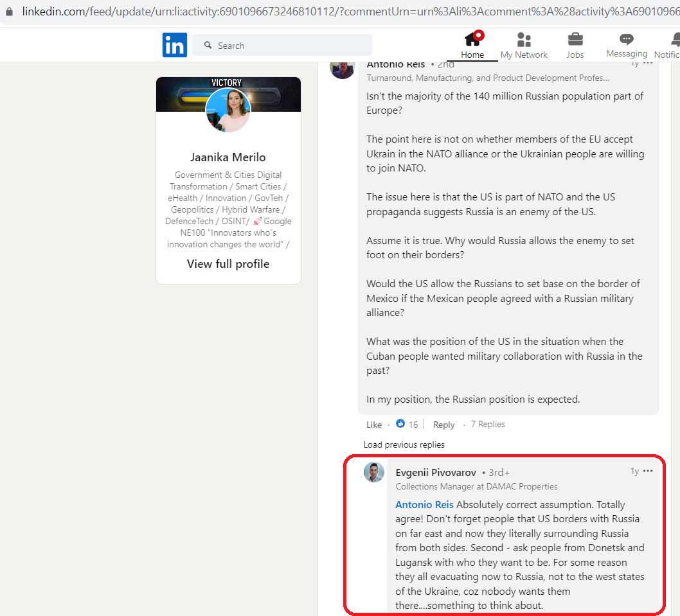Image resolution: width=680 pixels, height=616 pixels.
Task: Click the Messaging speech bubble icon
Action: point(626,39)
